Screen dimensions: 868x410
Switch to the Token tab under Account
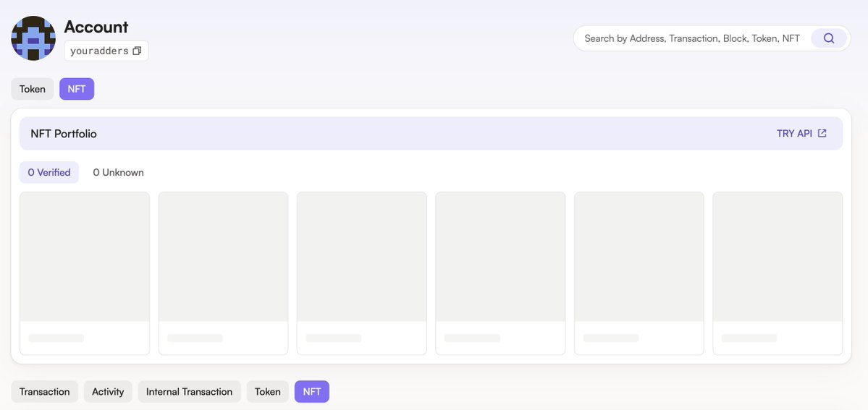[x=33, y=89]
